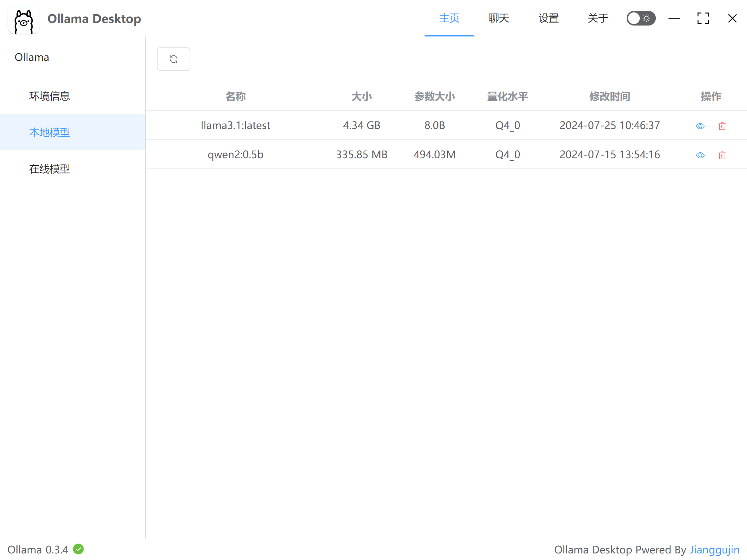View details of llama3.1:latest via eye icon
This screenshot has width=747, height=560.
click(700, 126)
